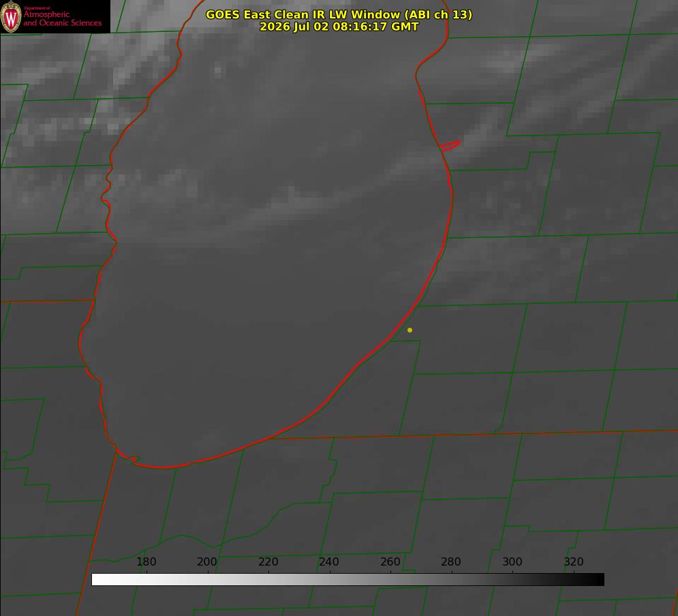Click the 260 label on colorbar

click(x=390, y=561)
